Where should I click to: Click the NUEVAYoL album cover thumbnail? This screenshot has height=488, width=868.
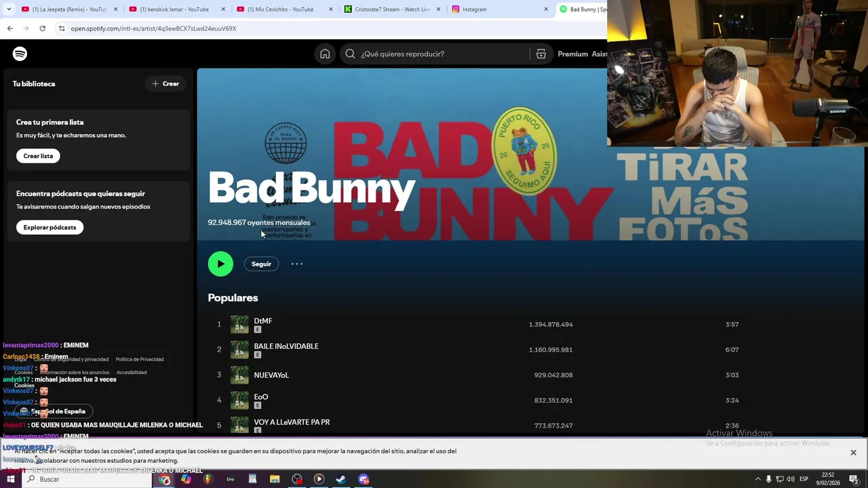(x=239, y=375)
